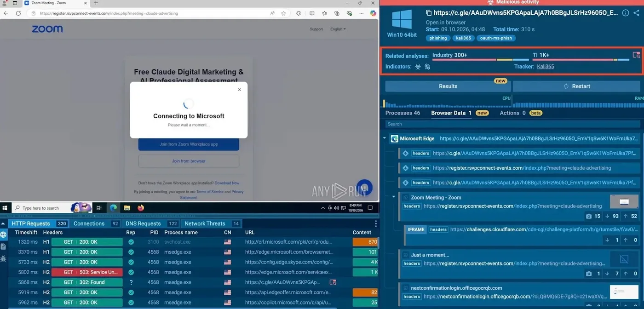The height and width of the screenshot is (309, 644).
Task: Launch Copilot from the Edge toolbar
Action: click(x=373, y=13)
